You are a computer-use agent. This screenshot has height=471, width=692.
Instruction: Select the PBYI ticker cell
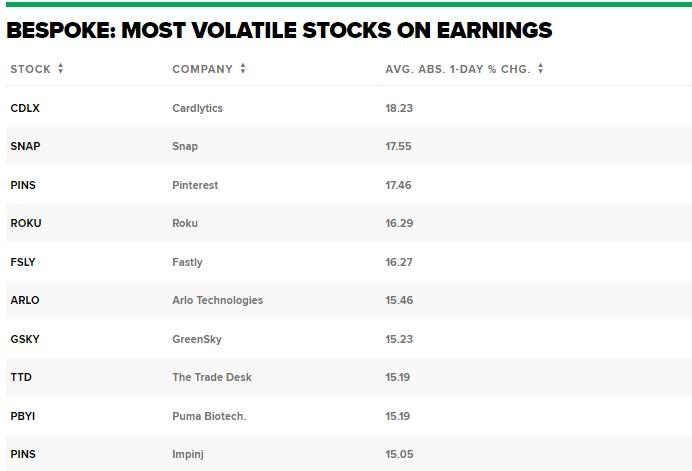point(23,416)
